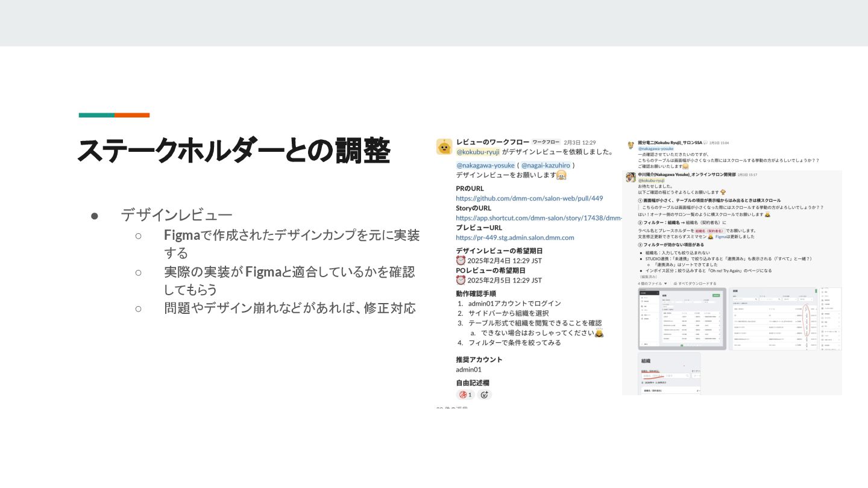Open the narrow sidebar menu screenshot thumbnail
Image resolution: width=868 pixels, height=488 pixels.
[831, 319]
